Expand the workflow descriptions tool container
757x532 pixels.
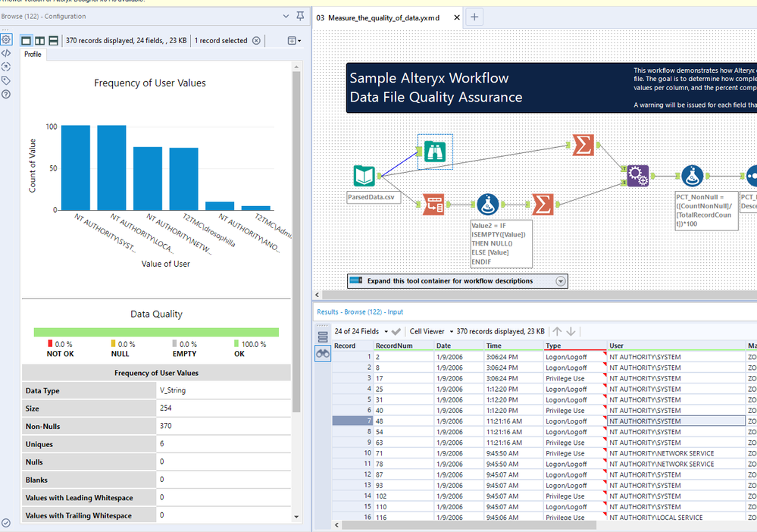click(x=561, y=281)
